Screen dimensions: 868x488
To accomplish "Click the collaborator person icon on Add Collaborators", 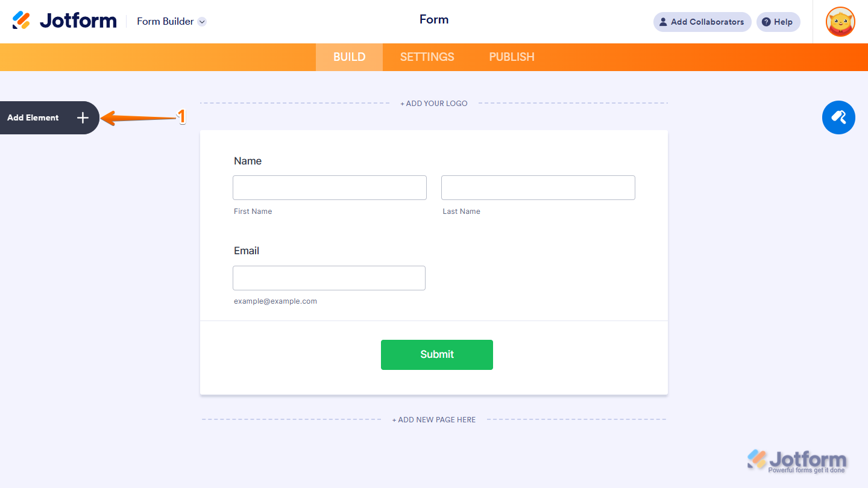I will click(x=663, y=22).
